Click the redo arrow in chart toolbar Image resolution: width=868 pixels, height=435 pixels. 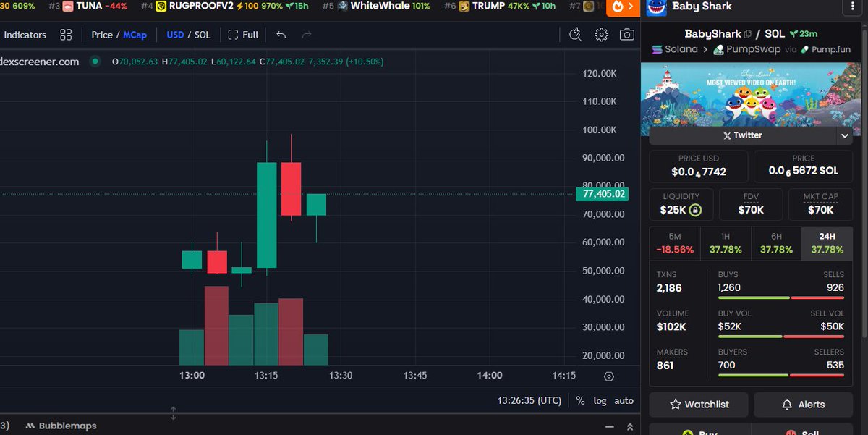[x=307, y=35]
